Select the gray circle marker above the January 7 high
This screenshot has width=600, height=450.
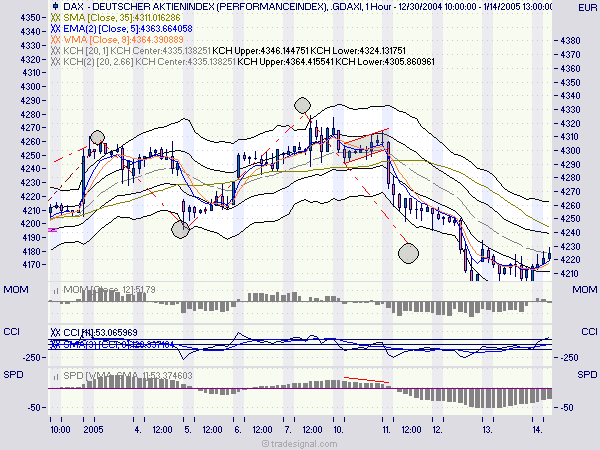pyautogui.click(x=302, y=105)
